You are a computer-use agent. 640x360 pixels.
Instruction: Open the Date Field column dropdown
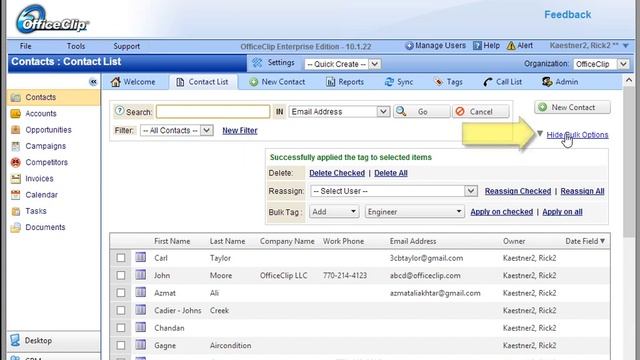click(602, 241)
